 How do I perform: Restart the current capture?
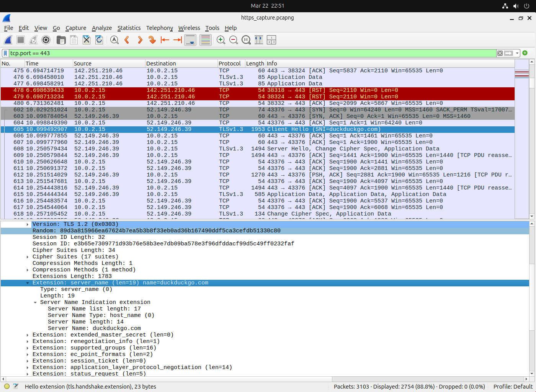tap(33, 40)
